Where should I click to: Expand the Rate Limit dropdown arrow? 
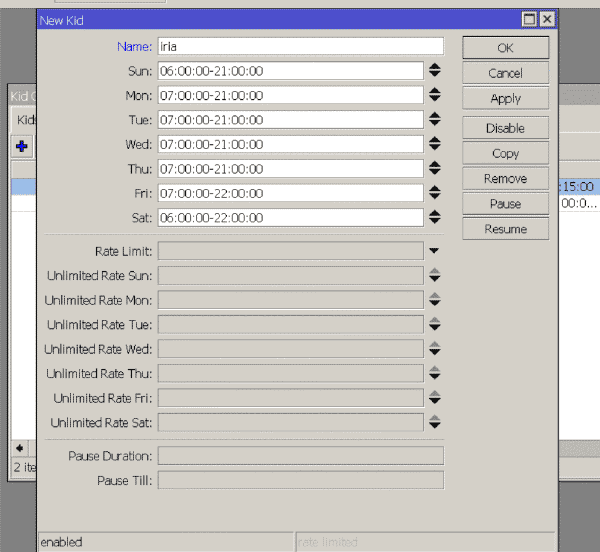coord(434,251)
